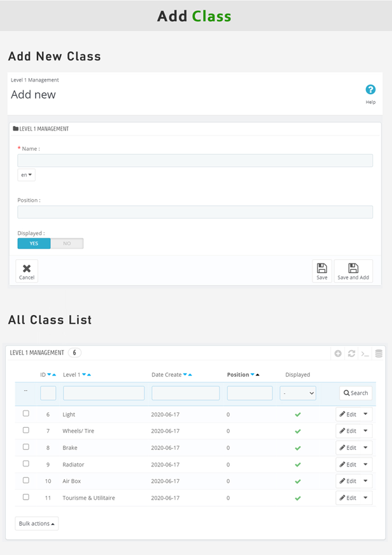The image size is (392, 555).
Task: Select the checkbox for Radiator row
Action: pyautogui.click(x=26, y=463)
